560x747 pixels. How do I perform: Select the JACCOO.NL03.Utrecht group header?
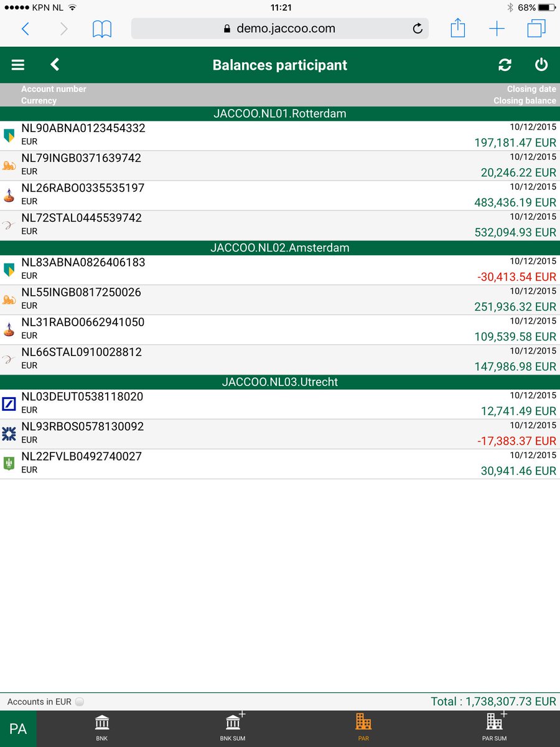(x=280, y=382)
